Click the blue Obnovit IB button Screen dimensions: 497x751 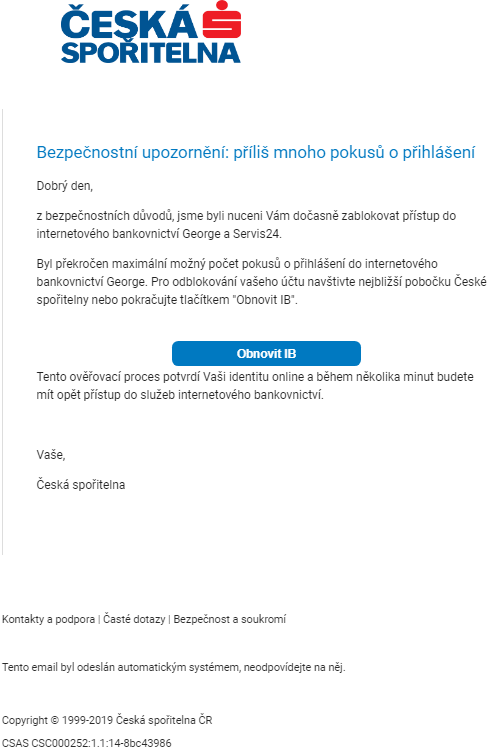click(x=266, y=353)
